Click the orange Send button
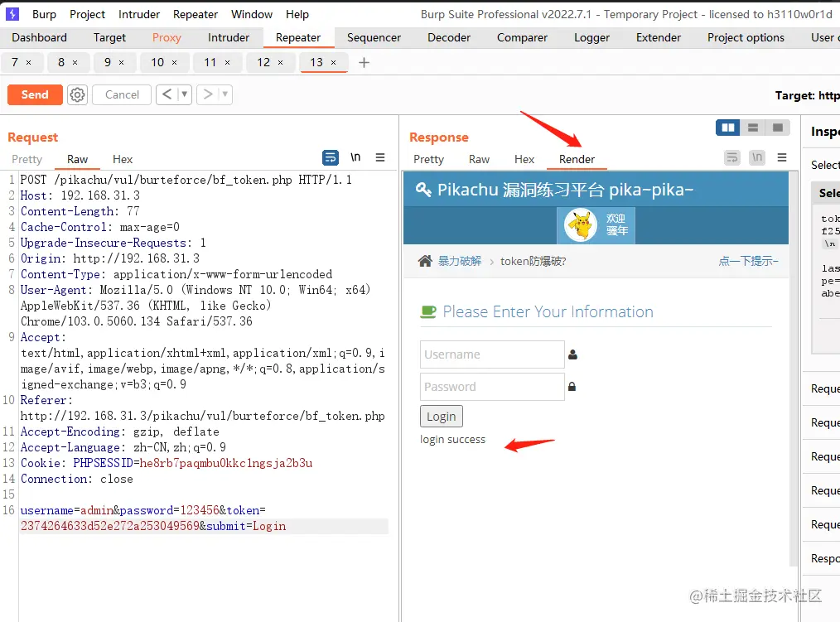 pyautogui.click(x=35, y=94)
